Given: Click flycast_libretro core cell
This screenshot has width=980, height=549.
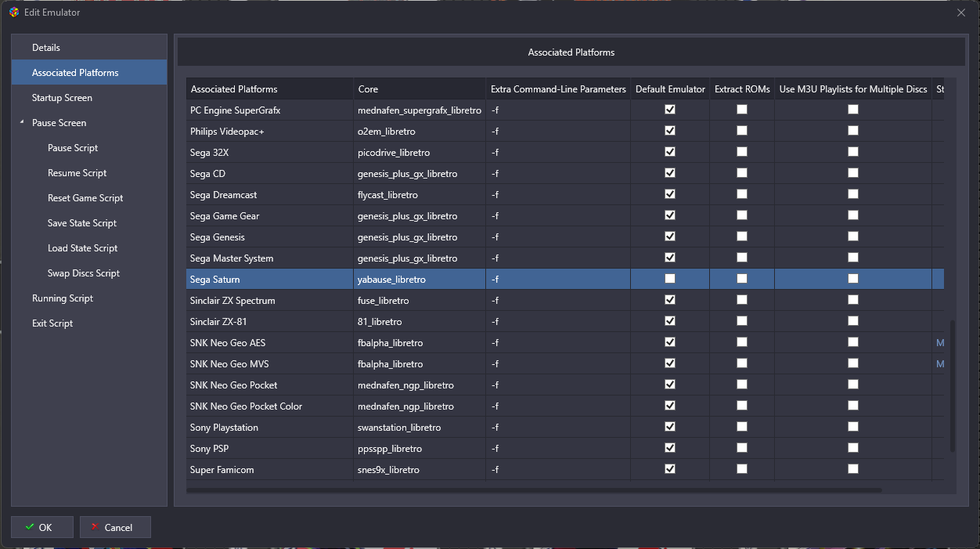Looking at the screenshot, I should click(x=420, y=194).
